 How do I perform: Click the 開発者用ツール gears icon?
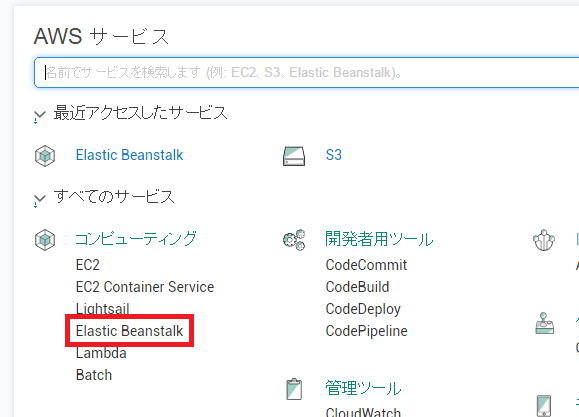pyautogui.click(x=294, y=240)
